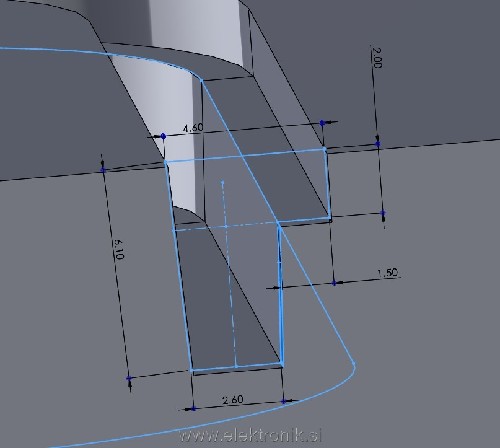The width and height of the screenshot is (500, 448).
Task: Select lower point of the 2.00 dimension
Action: (383, 213)
